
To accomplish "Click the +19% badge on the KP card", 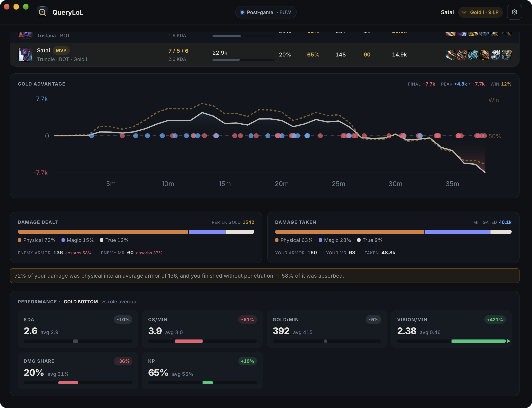I will [248, 361].
